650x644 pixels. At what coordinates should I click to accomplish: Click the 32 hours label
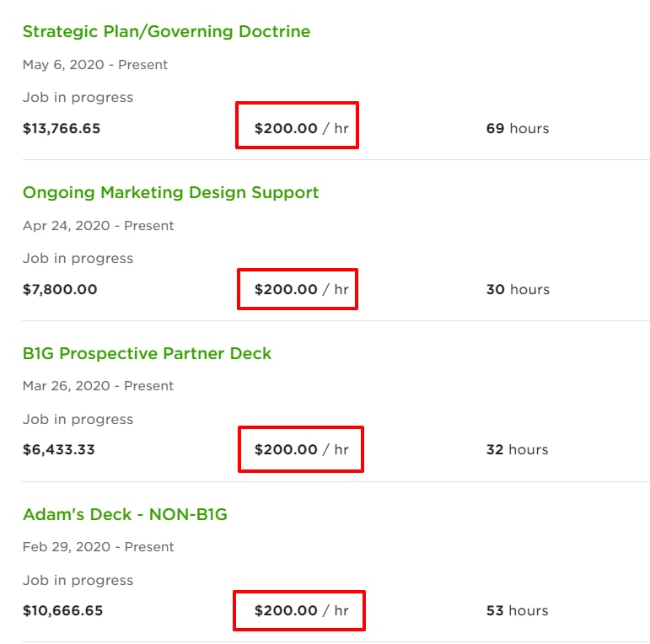click(517, 449)
